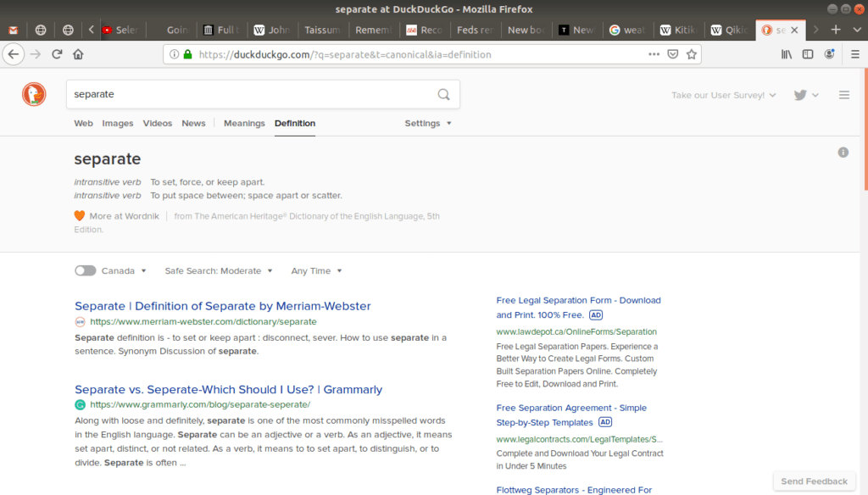Screen dimensions: 868x495
Task: Toggle the Canada region switch
Action: point(86,270)
